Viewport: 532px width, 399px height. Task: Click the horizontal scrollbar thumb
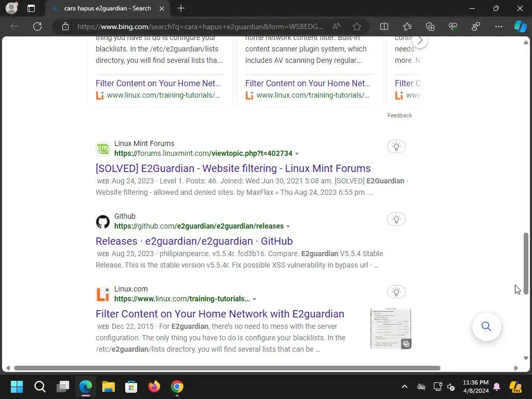(227, 368)
